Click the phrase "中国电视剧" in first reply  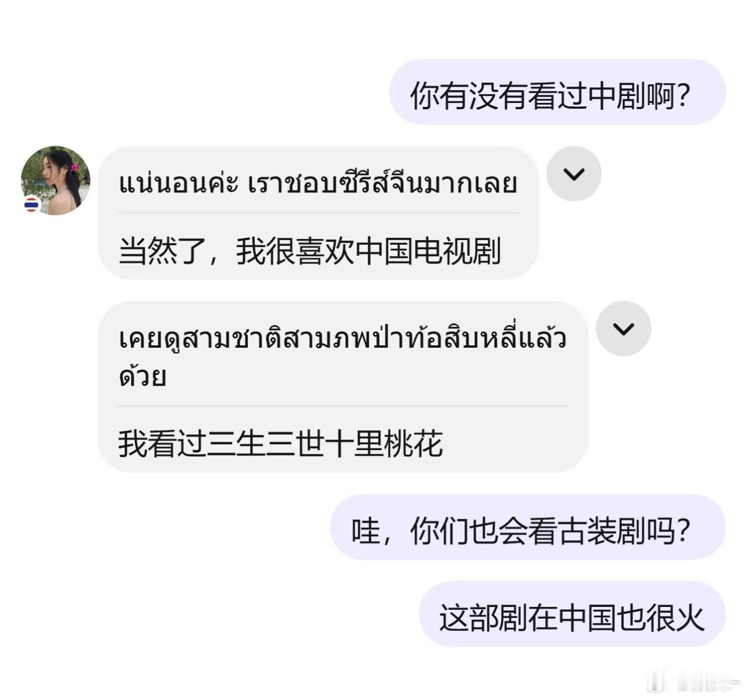coord(428,252)
